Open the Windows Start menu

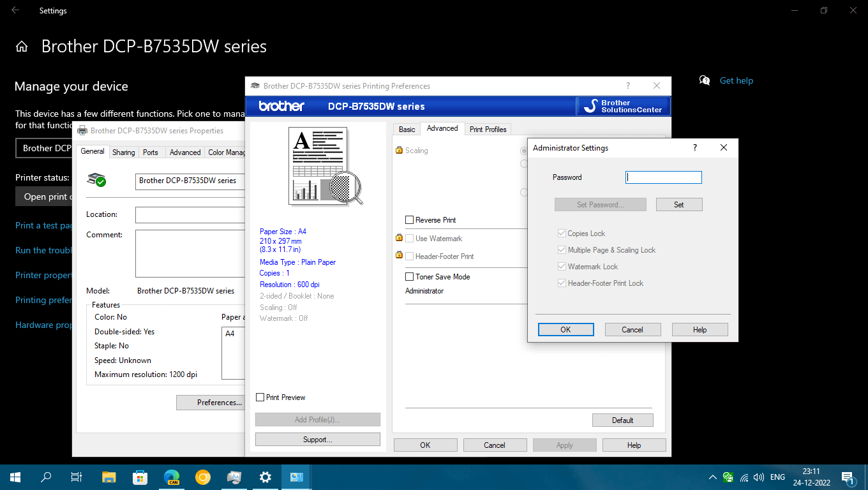point(15,477)
